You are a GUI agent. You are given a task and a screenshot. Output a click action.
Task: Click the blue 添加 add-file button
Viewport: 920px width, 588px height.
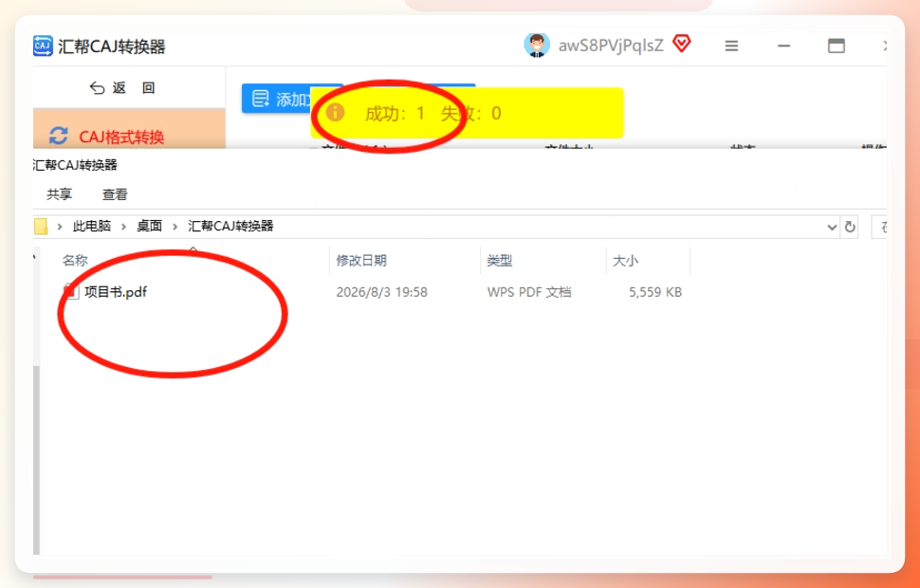click(x=276, y=99)
